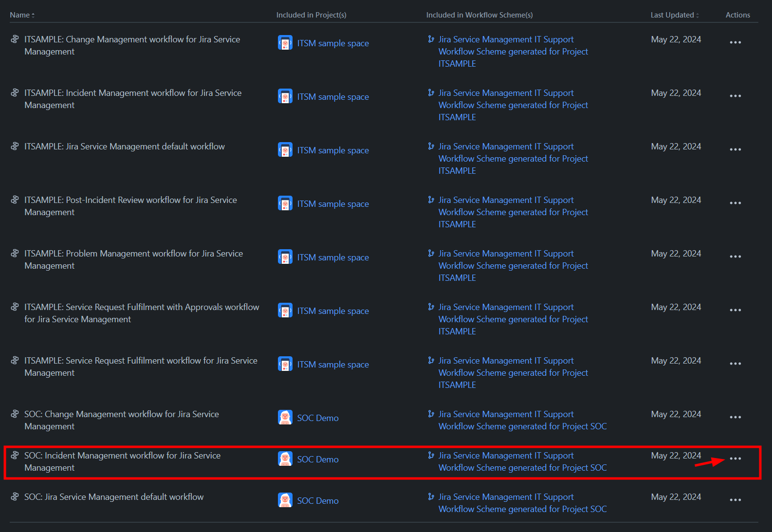772x532 pixels.
Task: Click workflow icon beside ITSAMPLE Problem Management name
Action: (15, 253)
